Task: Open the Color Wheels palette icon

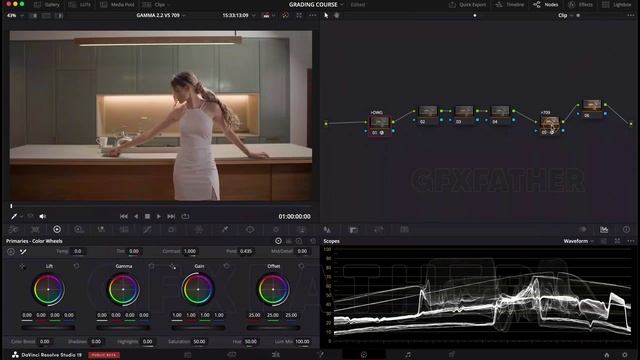Action: click(57, 229)
